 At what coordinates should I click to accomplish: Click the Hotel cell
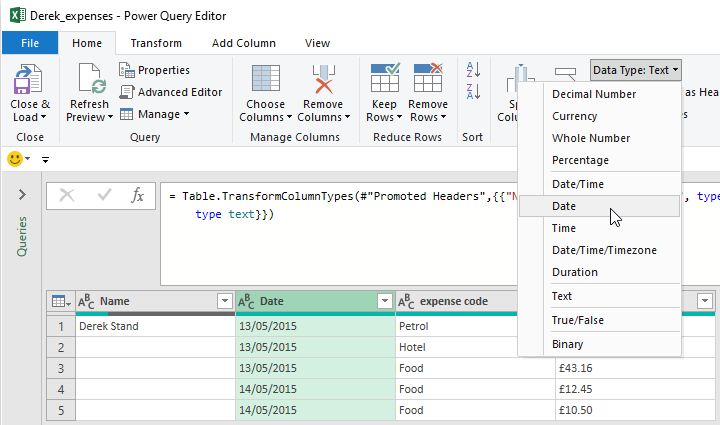pos(457,347)
